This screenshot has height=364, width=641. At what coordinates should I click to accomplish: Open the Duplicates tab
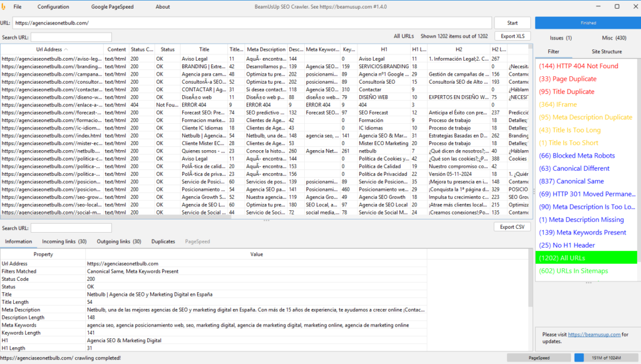point(163,241)
